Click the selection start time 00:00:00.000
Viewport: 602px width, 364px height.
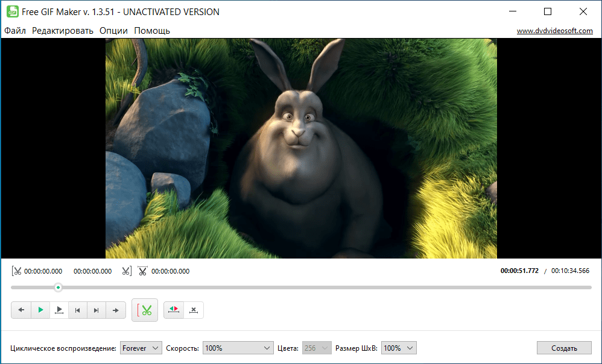coord(43,271)
